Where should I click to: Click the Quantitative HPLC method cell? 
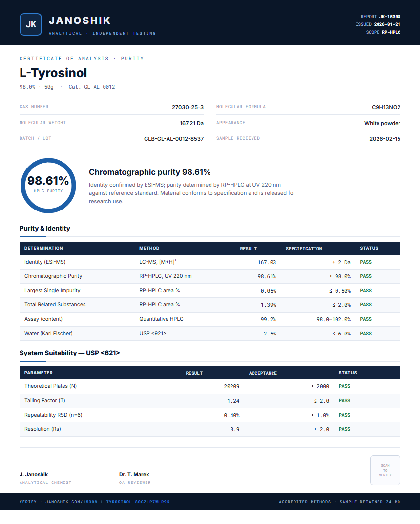pos(161,319)
